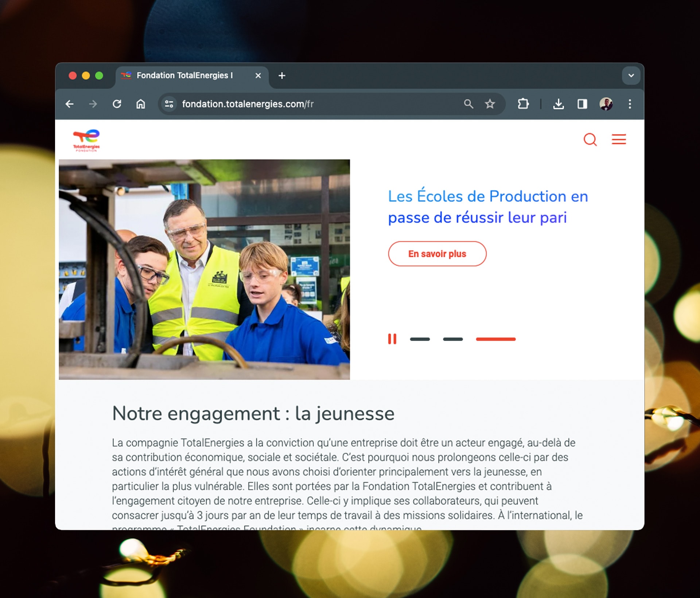This screenshot has width=700, height=598.
Task: Open the address bar zoom/search magnifier
Action: point(468,104)
